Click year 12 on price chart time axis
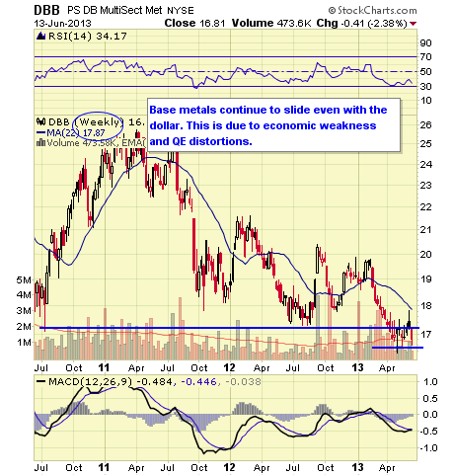Image resolution: width=454 pixels, height=476 pixels. 229,367
